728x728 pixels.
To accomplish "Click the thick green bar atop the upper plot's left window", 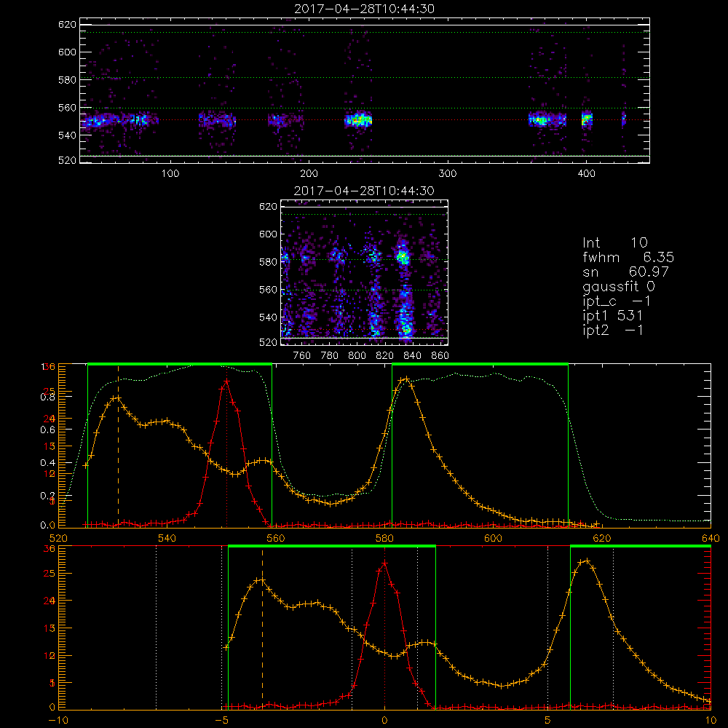I will [180, 364].
